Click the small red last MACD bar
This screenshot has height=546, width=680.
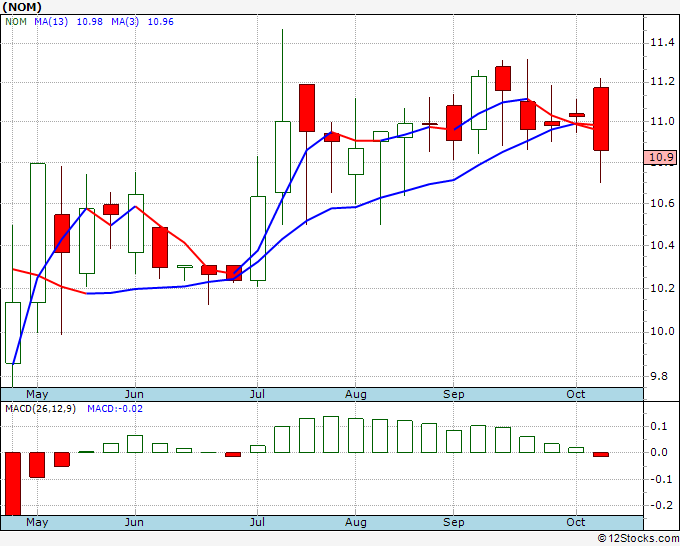click(x=601, y=454)
